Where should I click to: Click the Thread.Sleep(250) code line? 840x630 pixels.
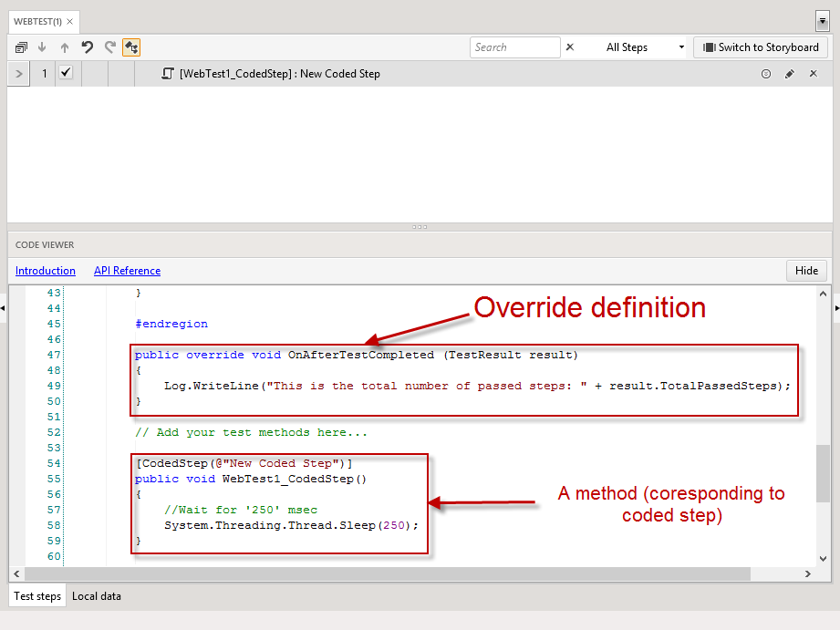[x=291, y=525]
